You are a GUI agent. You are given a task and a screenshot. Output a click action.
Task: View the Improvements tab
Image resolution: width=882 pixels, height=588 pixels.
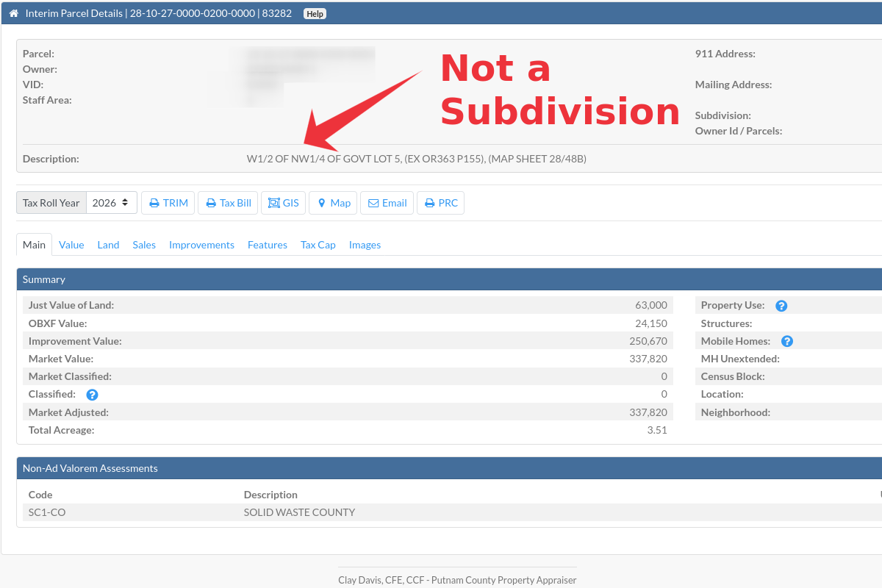click(201, 245)
